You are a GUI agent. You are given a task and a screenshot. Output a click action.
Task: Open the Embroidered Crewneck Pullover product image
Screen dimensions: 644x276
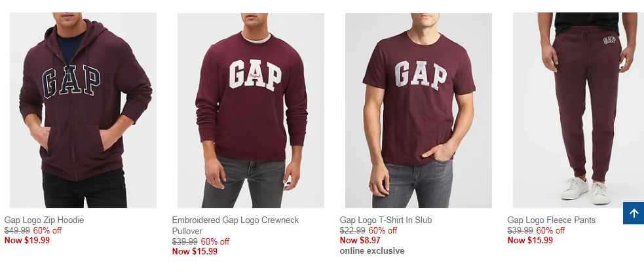(250, 110)
